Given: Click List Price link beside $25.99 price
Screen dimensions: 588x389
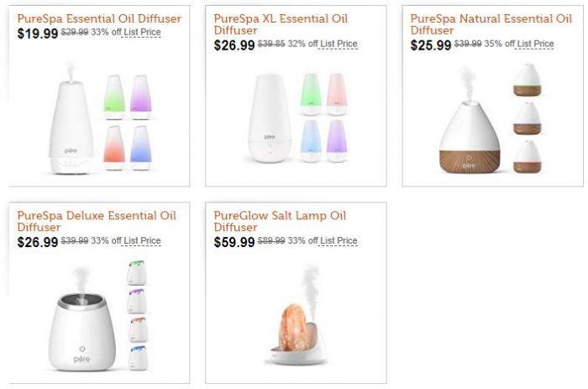Looking at the screenshot, I should click(x=535, y=44).
